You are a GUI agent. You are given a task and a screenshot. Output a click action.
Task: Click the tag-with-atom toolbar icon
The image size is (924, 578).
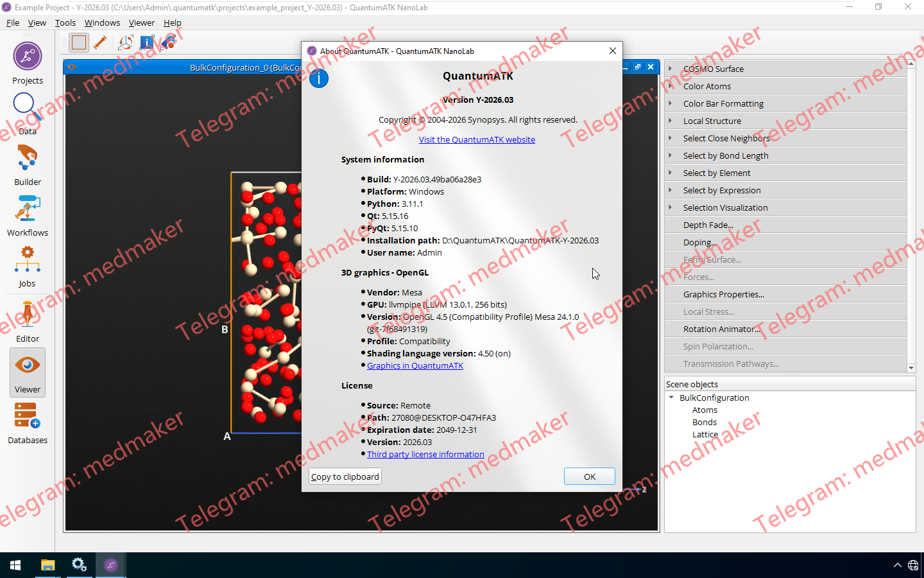168,42
